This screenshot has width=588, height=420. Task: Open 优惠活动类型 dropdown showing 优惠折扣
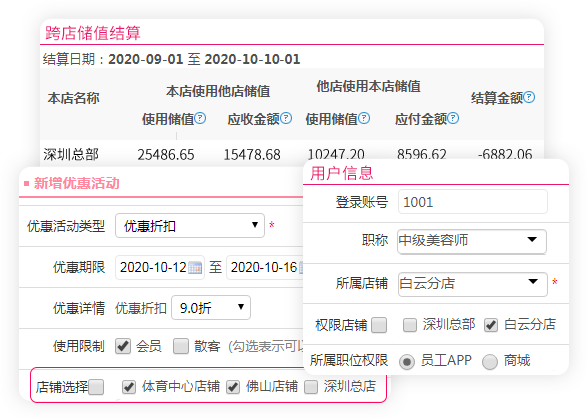(190, 225)
